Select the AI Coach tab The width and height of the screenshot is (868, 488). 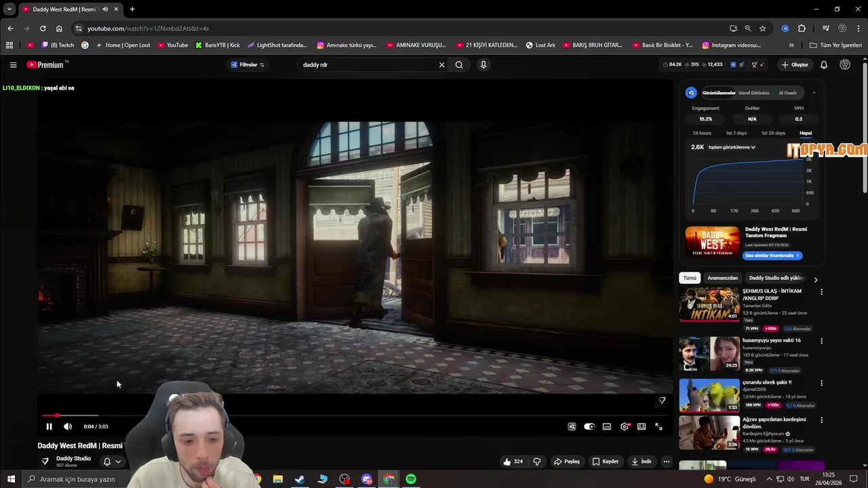coord(787,93)
